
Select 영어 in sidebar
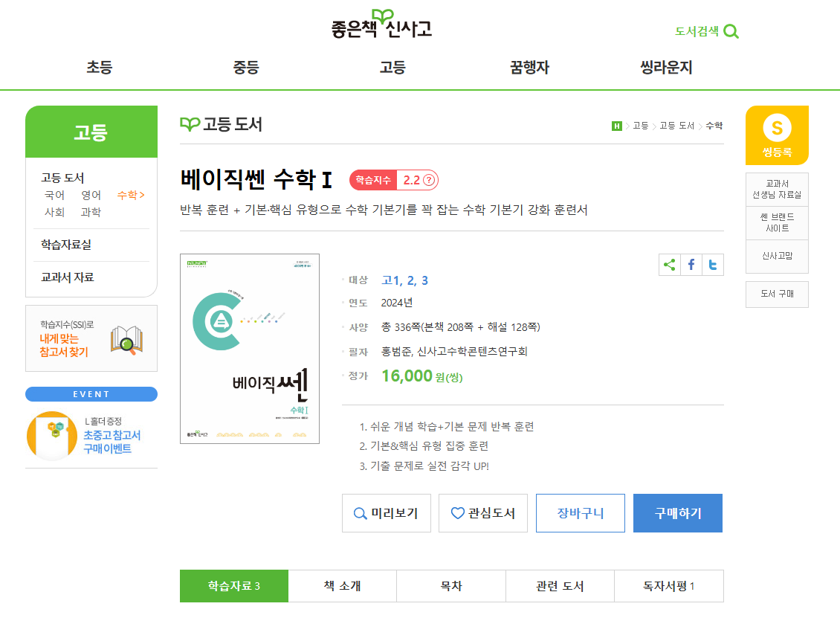click(91, 195)
